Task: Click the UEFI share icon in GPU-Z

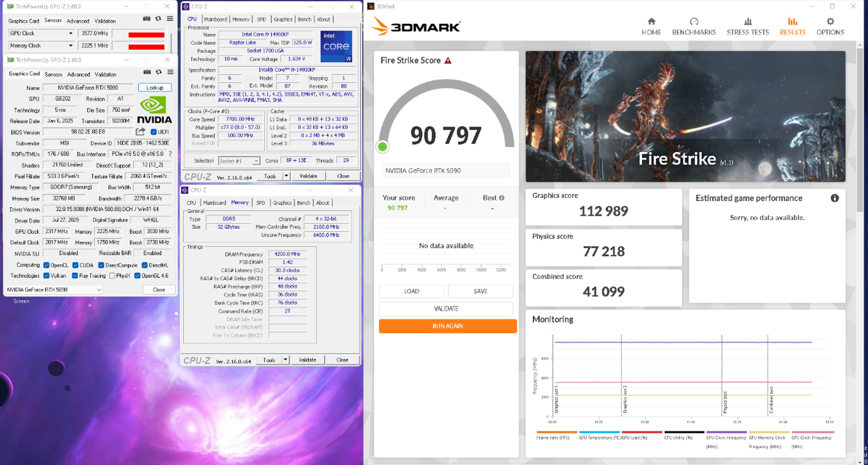Action: coord(141,132)
